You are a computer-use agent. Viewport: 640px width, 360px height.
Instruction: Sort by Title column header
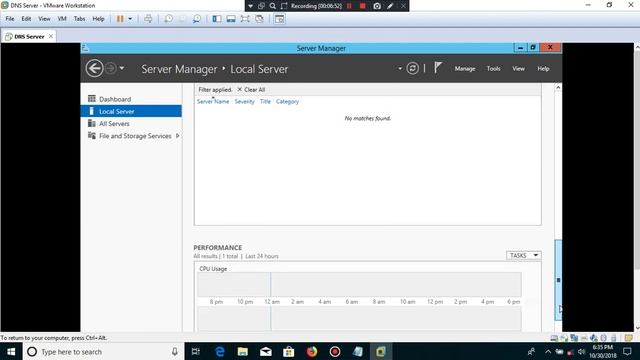[265, 102]
